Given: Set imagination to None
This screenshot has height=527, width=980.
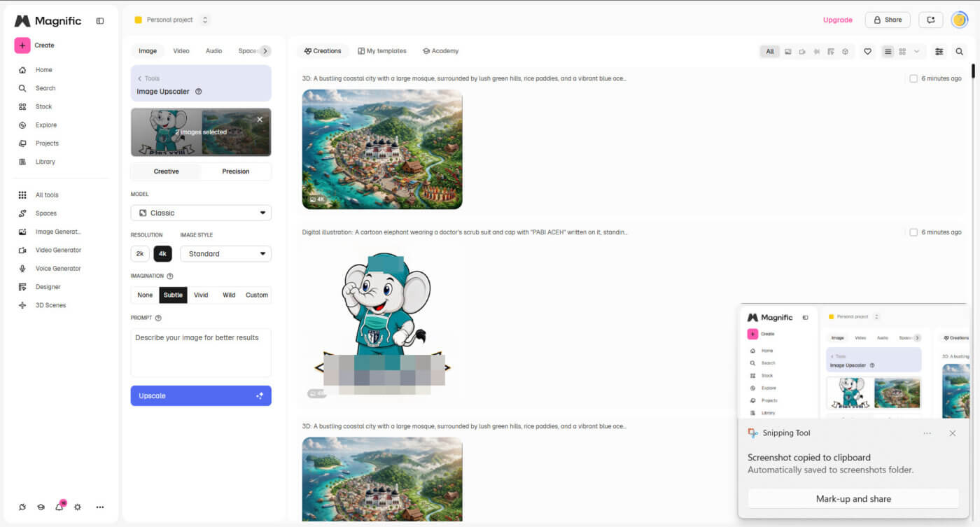Looking at the screenshot, I should (145, 295).
